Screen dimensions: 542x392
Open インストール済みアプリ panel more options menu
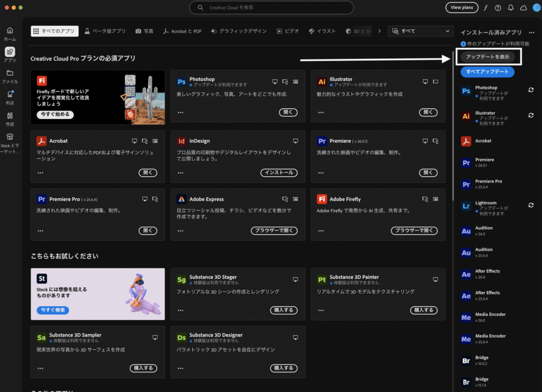531,33
